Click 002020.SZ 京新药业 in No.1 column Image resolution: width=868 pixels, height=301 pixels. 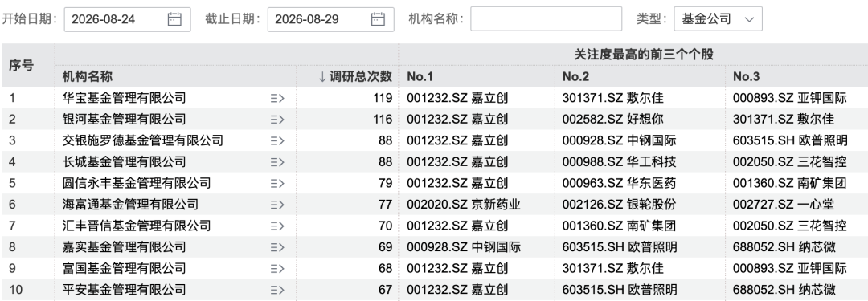pyautogui.click(x=464, y=205)
